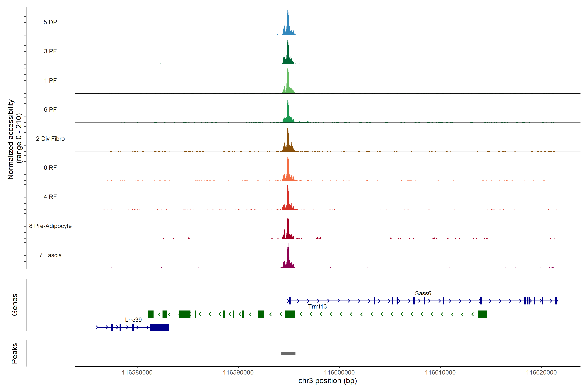Click the Lrrc39 gene label
The image size is (588, 392).
(133, 320)
